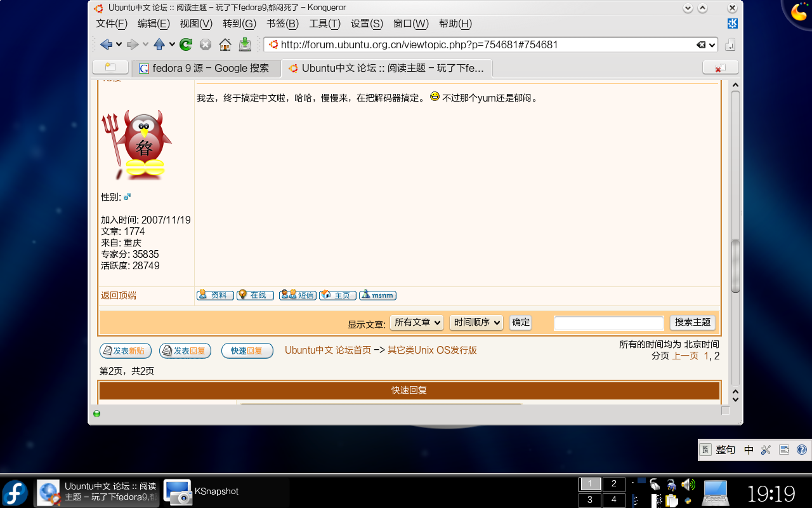Go to the Home page icon
The height and width of the screenshot is (508, 812).
225,44
